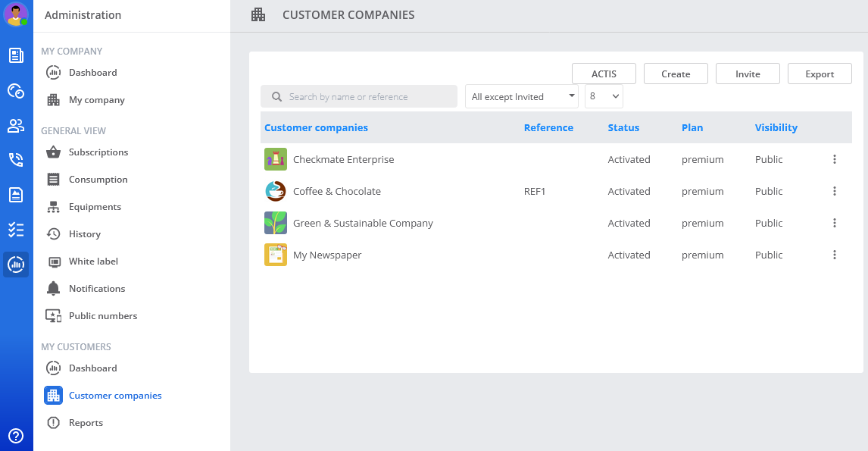Screen dimensions: 868x451
Task: Open the help question mark icon
Action: [x=16, y=436]
